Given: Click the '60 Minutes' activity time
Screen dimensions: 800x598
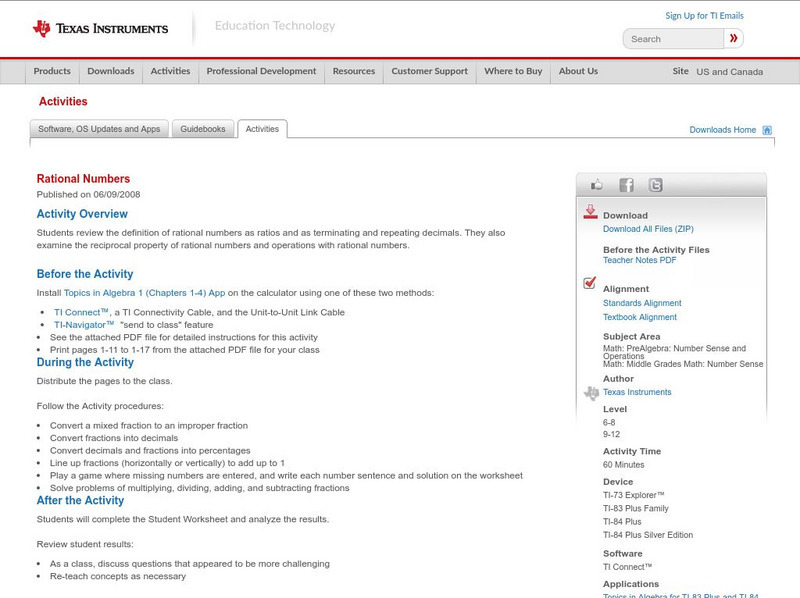Looking at the screenshot, I should [x=623, y=465].
